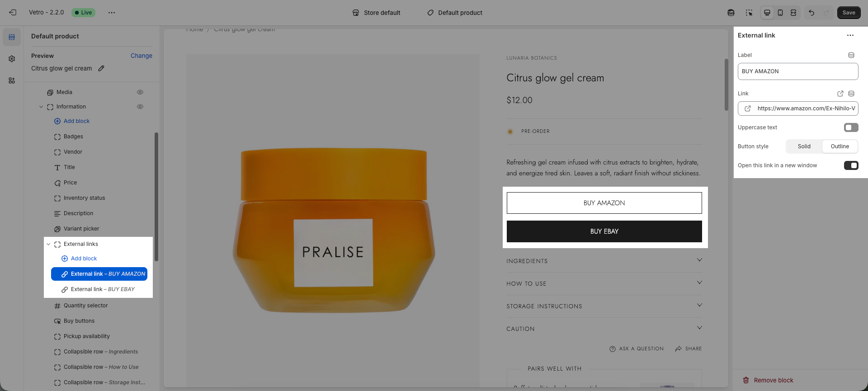This screenshot has height=391, width=868.
Task: Toggle the Uppercase text switch
Action: [851, 127]
